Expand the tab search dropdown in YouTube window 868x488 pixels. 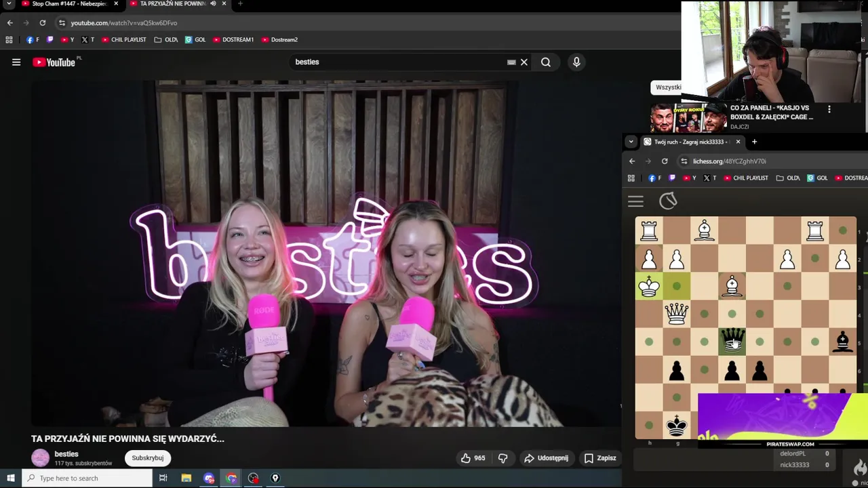click(x=9, y=4)
